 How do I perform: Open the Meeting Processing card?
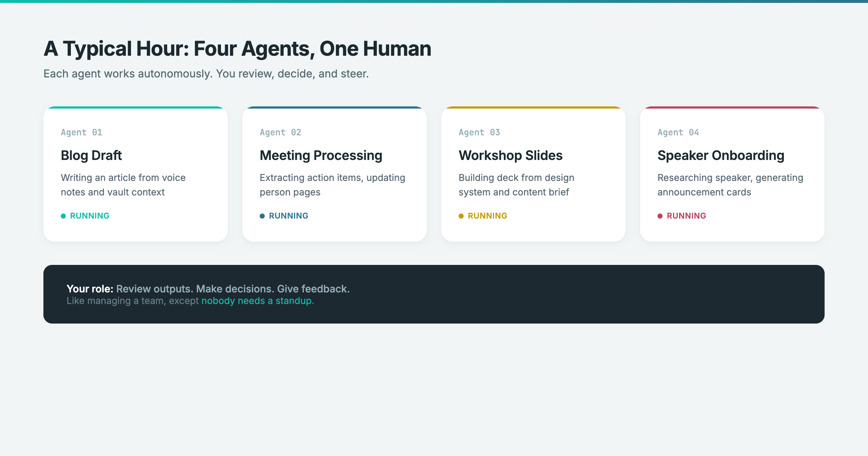coord(334,174)
